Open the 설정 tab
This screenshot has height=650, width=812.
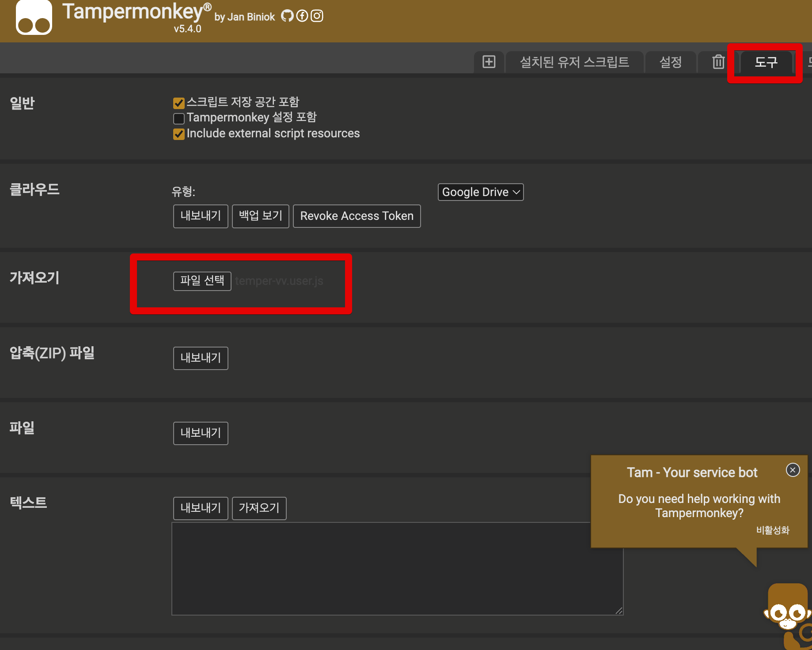(670, 62)
